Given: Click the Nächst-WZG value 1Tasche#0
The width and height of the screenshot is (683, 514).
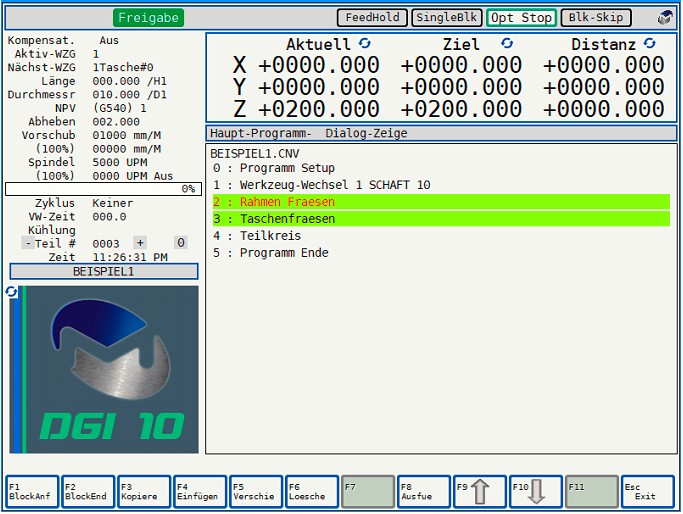Looking at the screenshot, I should coord(123,68).
